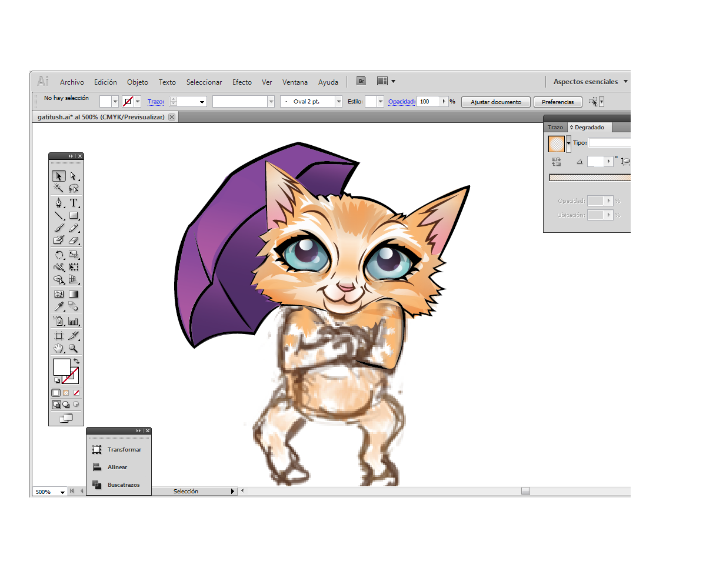Click the gradient fill swatch in Degradado panel
706x588 pixels.
coord(556,143)
